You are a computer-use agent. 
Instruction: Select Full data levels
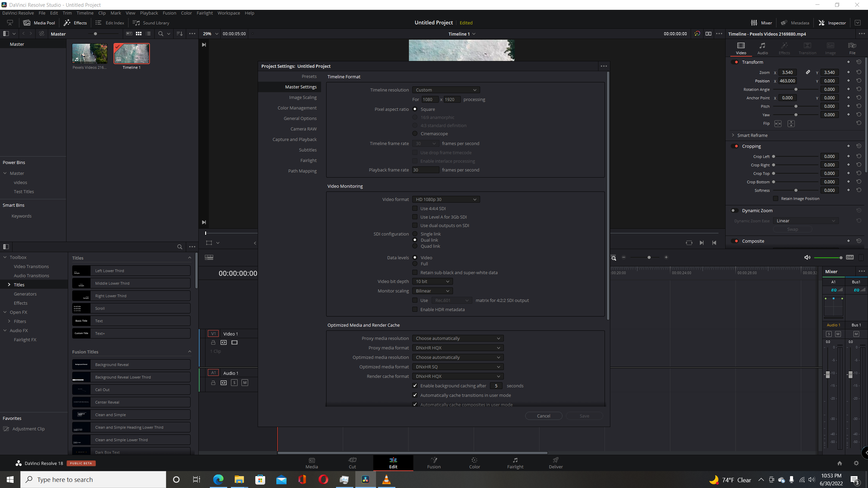(415, 264)
